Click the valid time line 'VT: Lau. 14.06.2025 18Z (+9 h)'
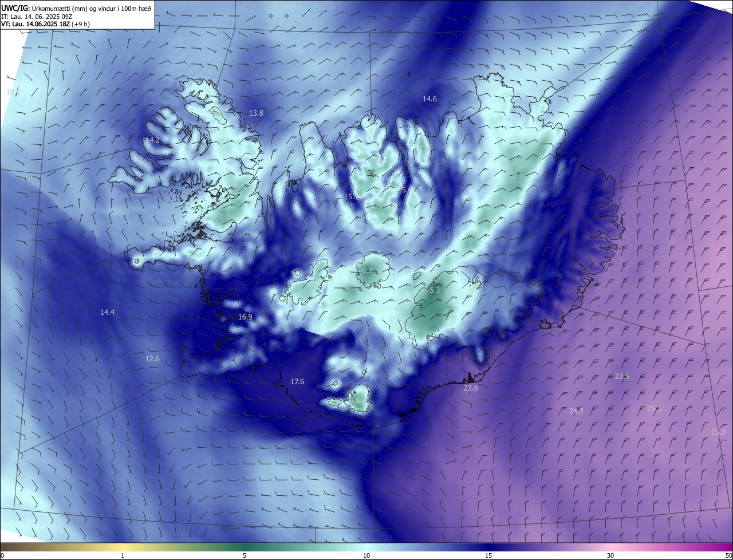This screenshot has width=733, height=560. (x=46, y=24)
